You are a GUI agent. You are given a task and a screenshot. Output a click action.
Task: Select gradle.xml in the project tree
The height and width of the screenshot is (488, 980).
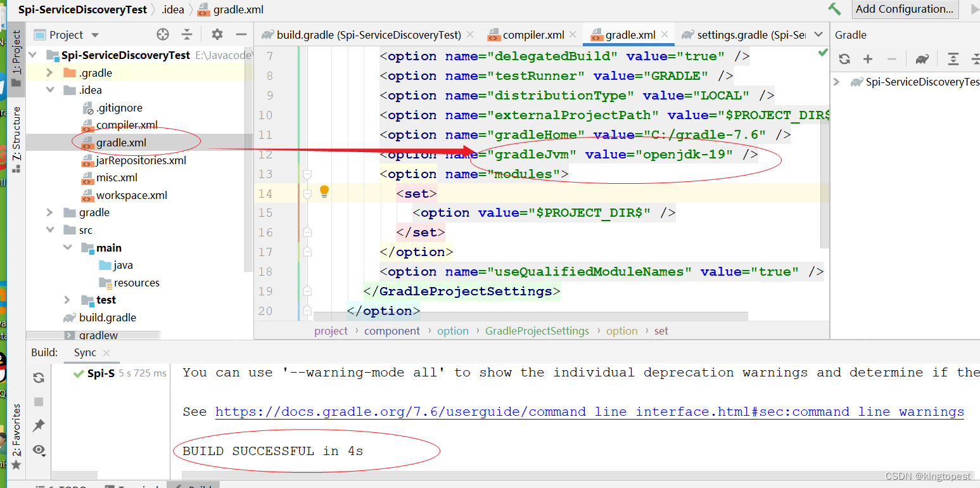click(121, 143)
